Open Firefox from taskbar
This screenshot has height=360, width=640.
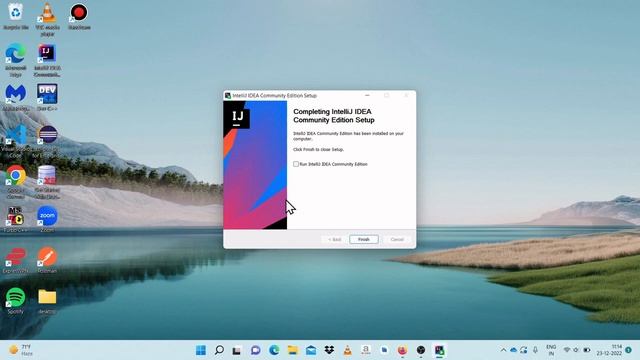(x=402, y=350)
